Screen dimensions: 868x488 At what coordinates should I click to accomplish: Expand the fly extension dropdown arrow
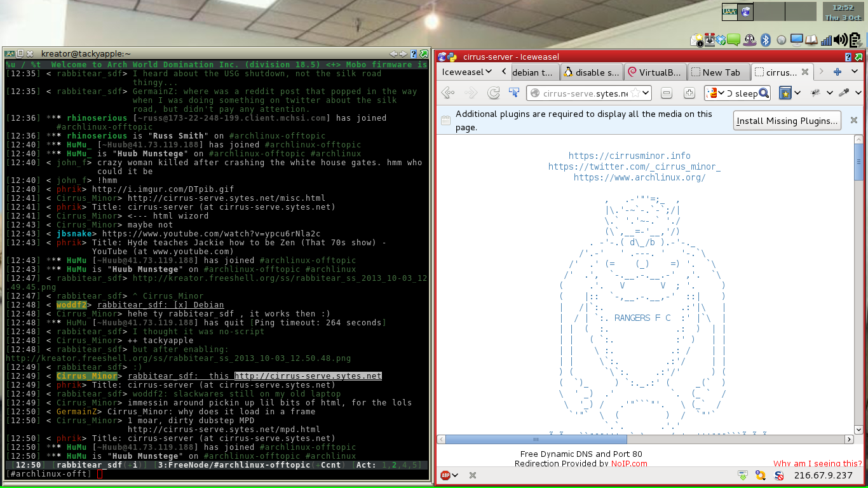point(830,93)
